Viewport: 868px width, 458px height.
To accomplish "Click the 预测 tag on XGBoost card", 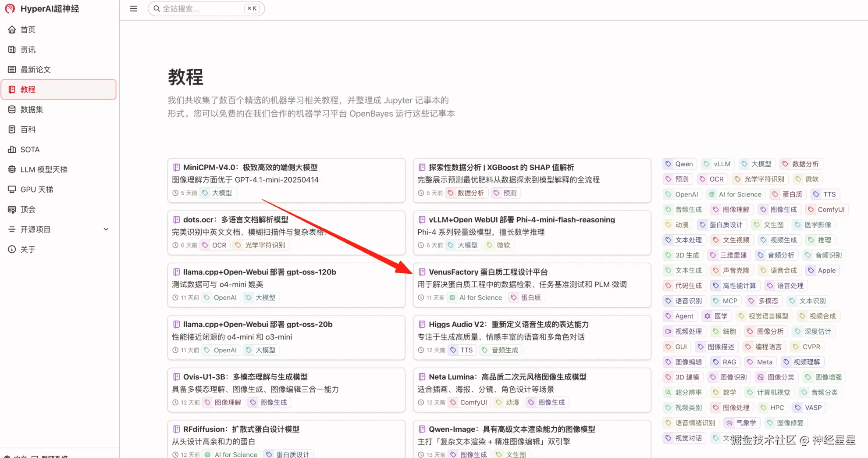I will [x=505, y=193].
